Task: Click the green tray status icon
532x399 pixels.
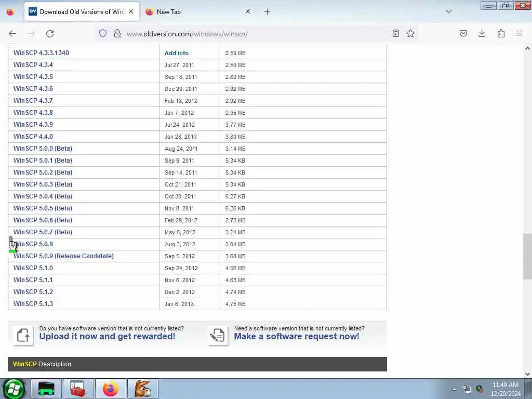Action: coord(480,389)
